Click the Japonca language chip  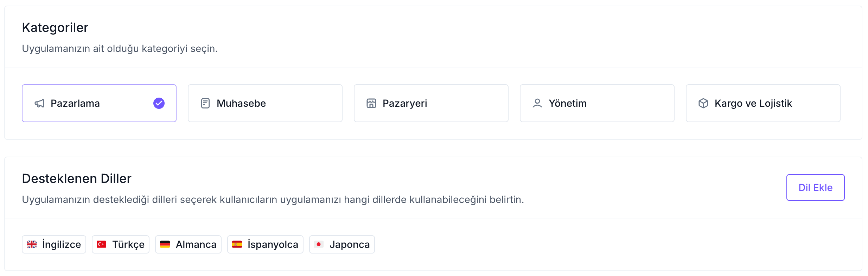342,244
